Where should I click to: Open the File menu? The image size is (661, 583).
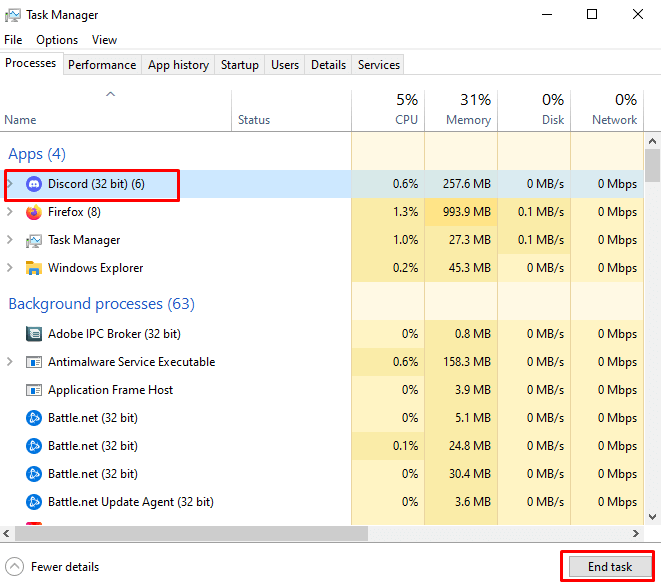13,40
